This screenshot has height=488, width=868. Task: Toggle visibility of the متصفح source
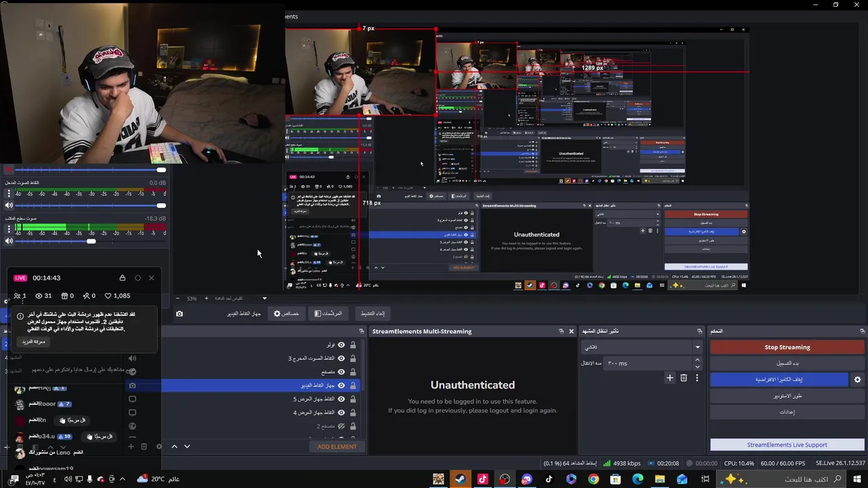coord(341,372)
